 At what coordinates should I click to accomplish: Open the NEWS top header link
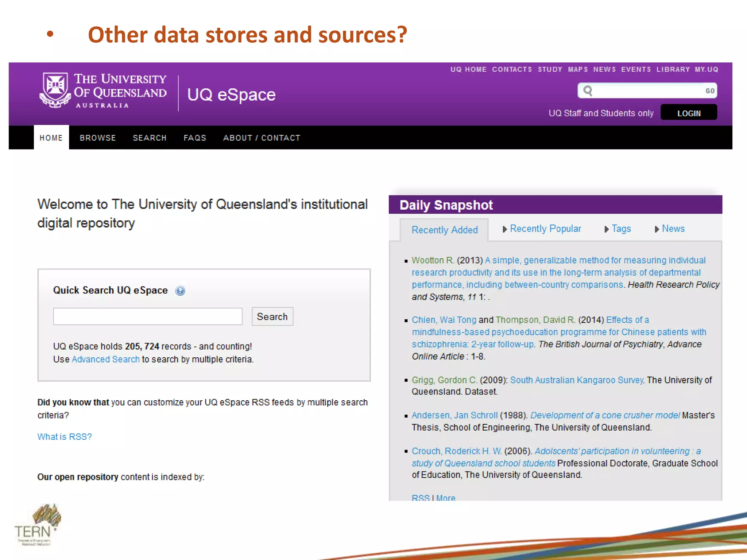pos(604,69)
